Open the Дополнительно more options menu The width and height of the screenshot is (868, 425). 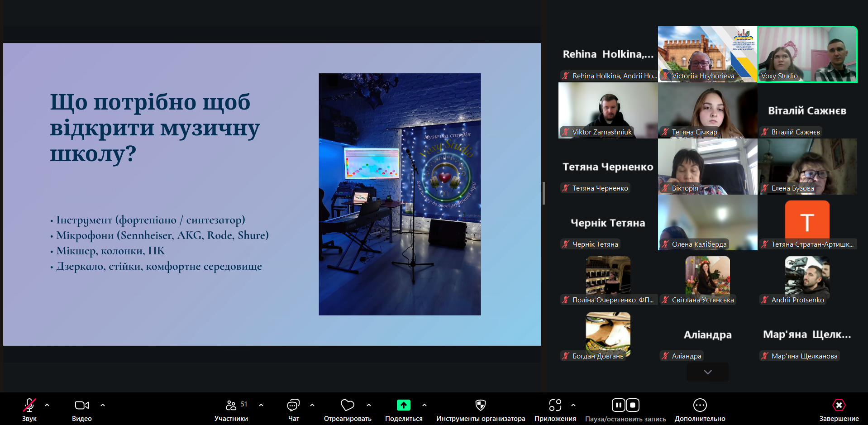coord(700,406)
